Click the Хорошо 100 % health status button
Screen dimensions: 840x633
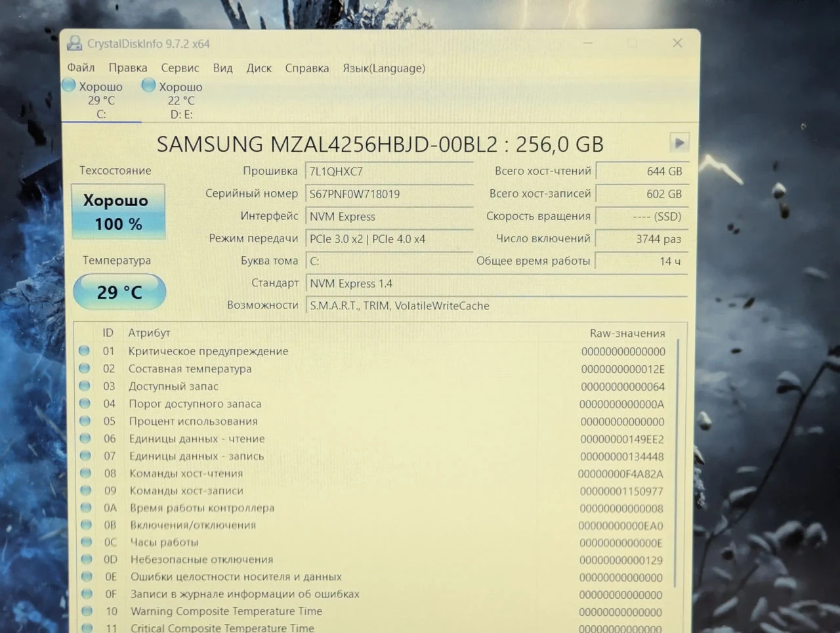[x=117, y=211]
